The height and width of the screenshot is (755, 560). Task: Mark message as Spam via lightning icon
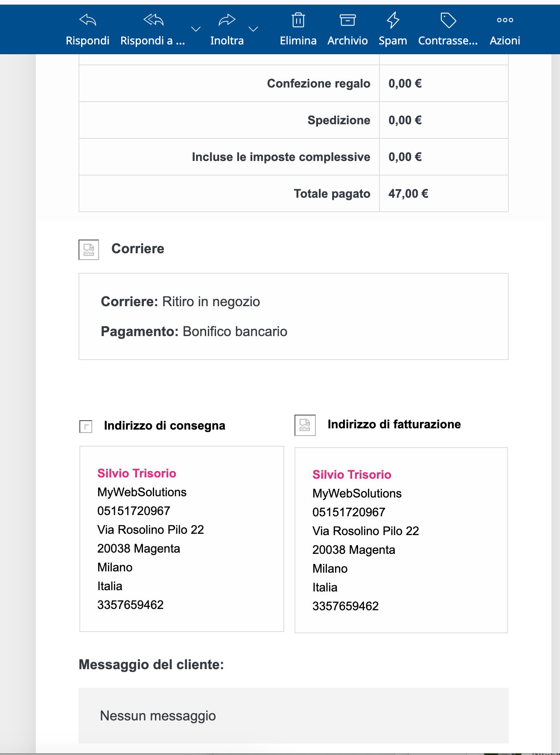click(393, 20)
